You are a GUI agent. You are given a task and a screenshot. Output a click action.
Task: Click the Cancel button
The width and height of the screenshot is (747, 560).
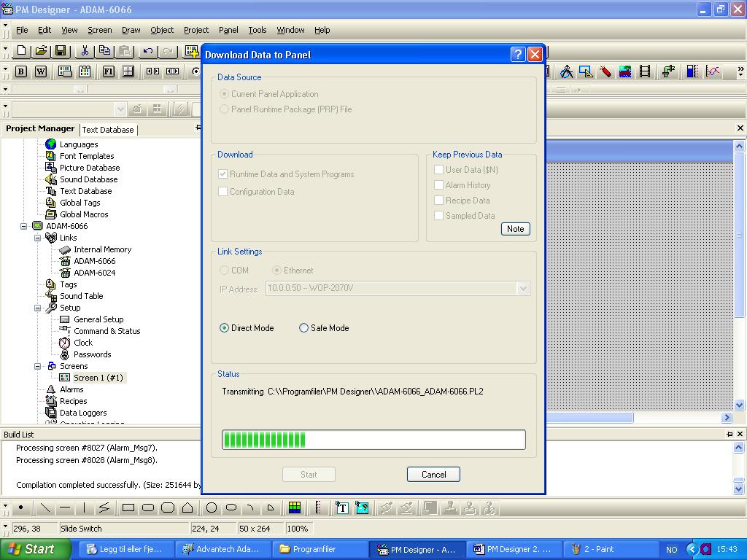(433, 474)
